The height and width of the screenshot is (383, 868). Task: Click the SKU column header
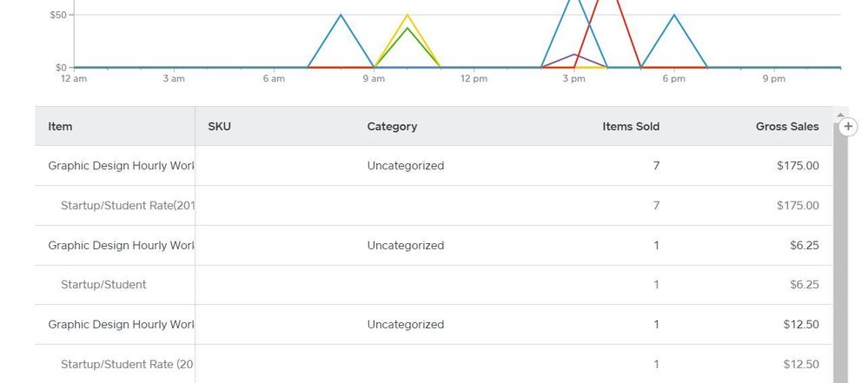(220, 127)
